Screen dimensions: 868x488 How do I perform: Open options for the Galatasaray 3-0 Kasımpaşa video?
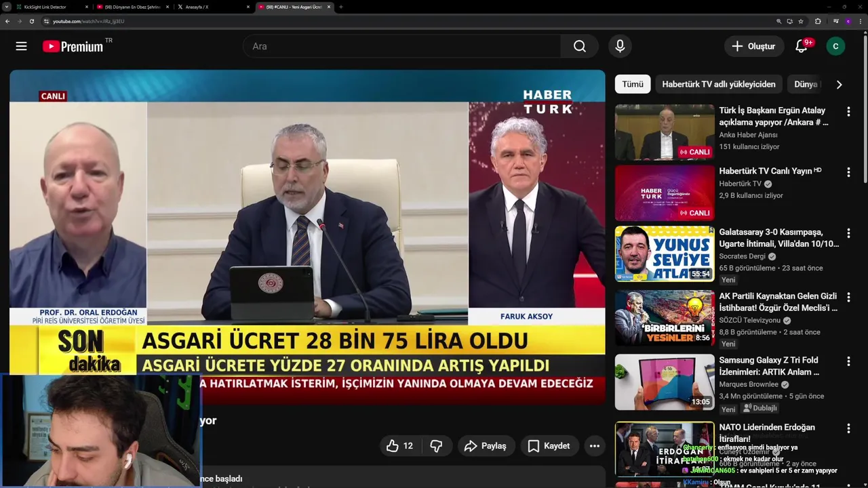(848, 233)
